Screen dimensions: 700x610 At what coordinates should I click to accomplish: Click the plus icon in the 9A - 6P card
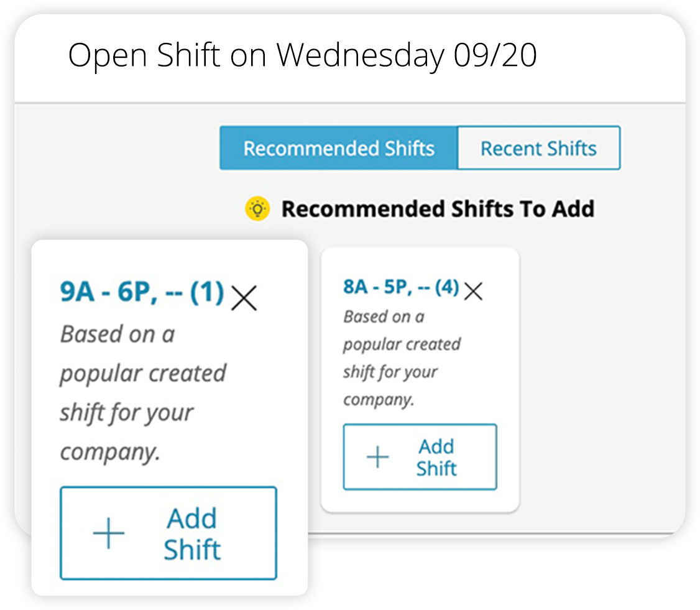[109, 533]
